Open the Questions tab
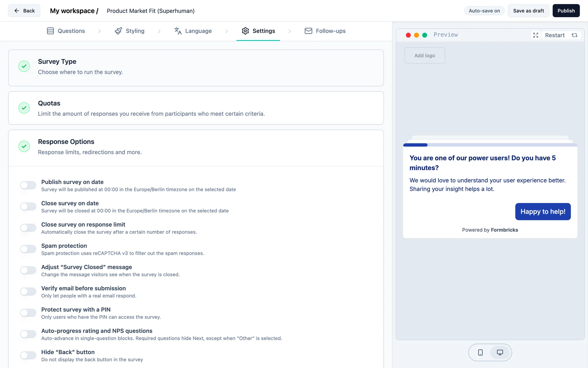 coord(66,31)
